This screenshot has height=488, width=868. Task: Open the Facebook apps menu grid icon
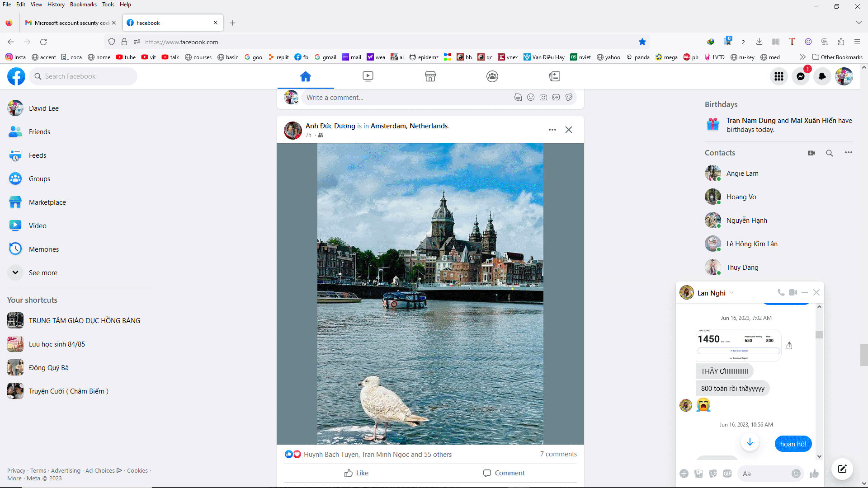click(x=778, y=76)
